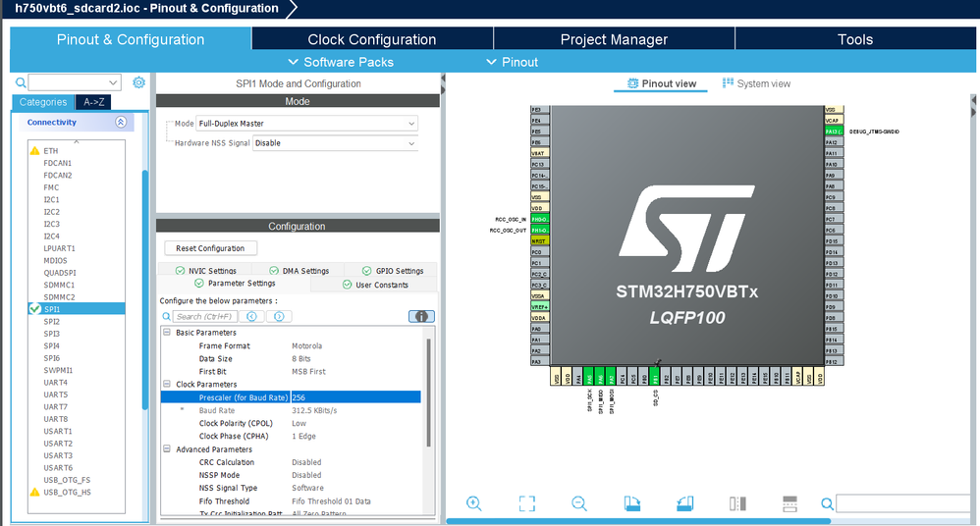Select the NRST pin on the chip
Viewport: 980px width, 526px height.
(539, 240)
